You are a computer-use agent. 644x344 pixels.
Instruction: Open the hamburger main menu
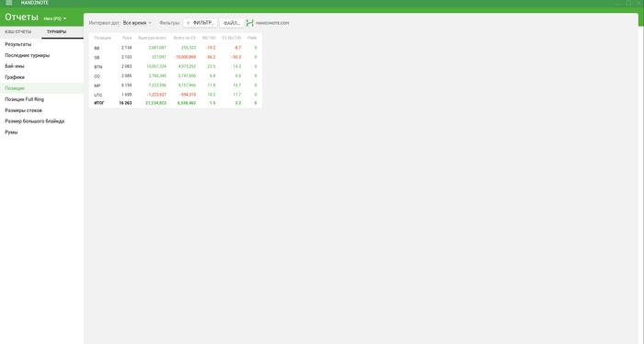pyautogui.click(x=9, y=3)
